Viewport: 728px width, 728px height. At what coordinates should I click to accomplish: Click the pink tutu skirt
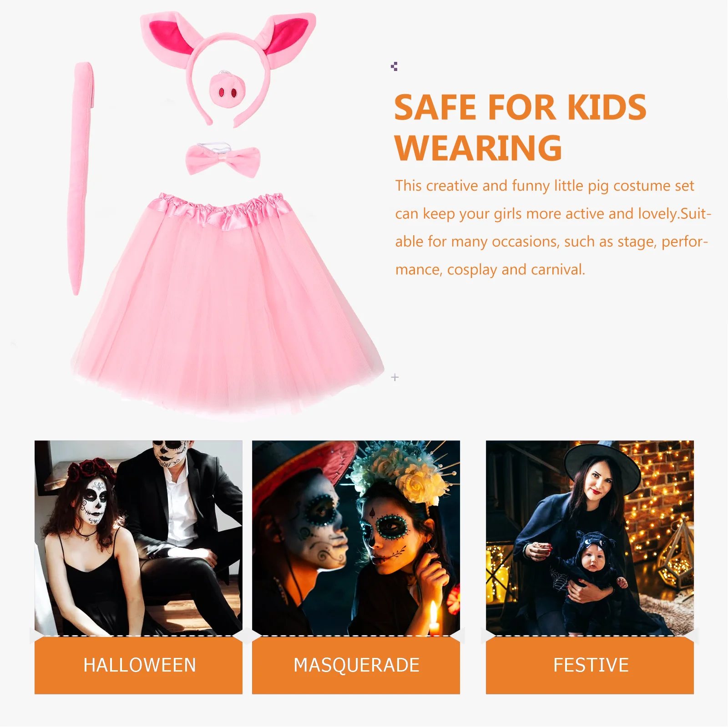(x=226, y=303)
